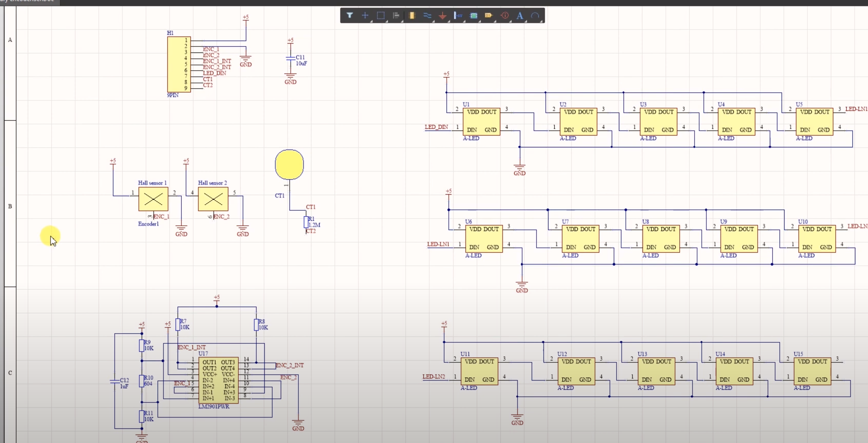The image size is (868, 443).
Task: Activate the dashed rectangle selection tool
Action: pyautogui.click(x=381, y=15)
